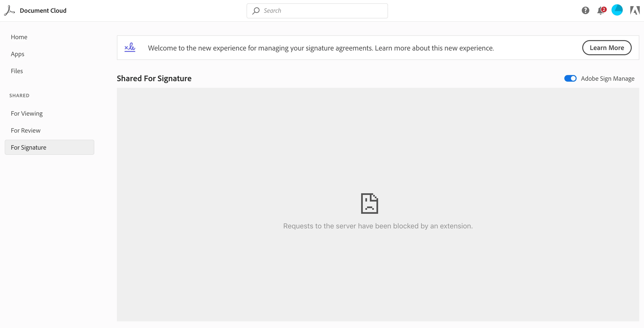Click the blue user profile avatar
The height and width of the screenshot is (328, 644).
(x=617, y=10)
